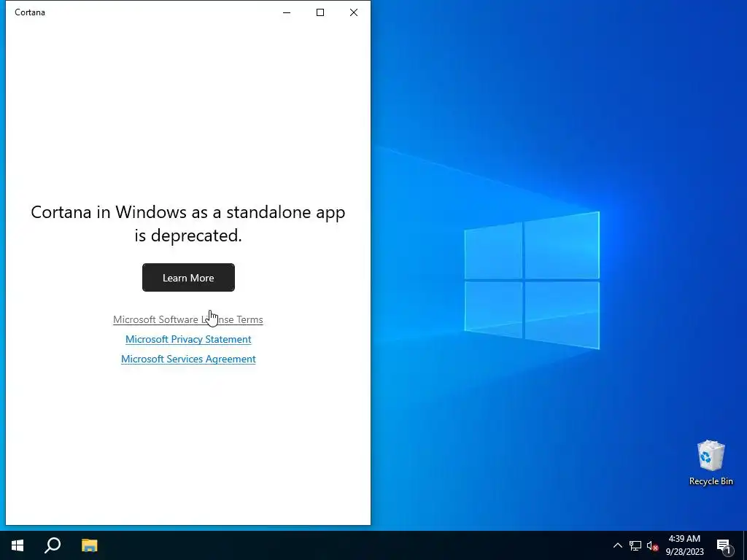Close the Cortana window

[354, 12]
